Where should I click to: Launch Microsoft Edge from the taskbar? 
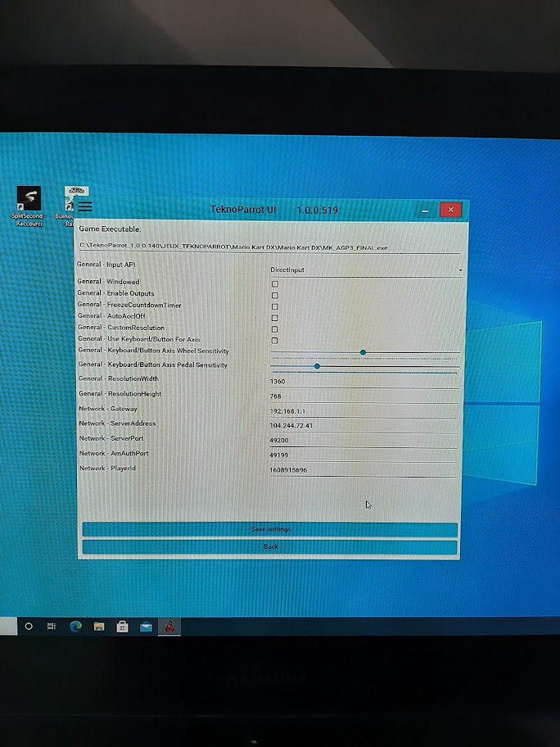pyautogui.click(x=75, y=627)
